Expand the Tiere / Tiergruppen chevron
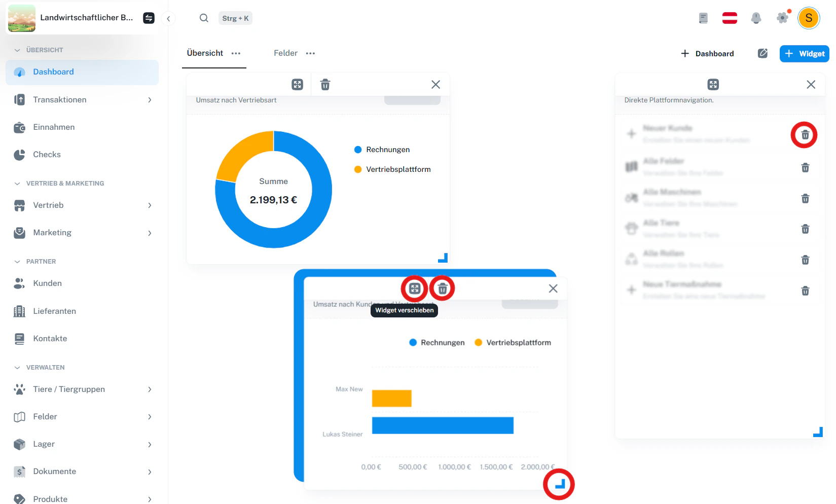 (x=150, y=389)
